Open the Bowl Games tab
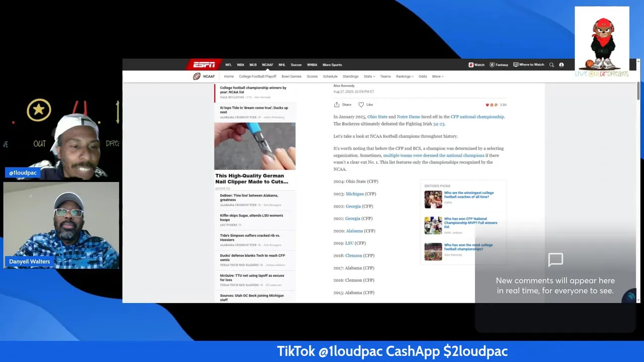Screen dimensions: 644x362 click(291, 76)
